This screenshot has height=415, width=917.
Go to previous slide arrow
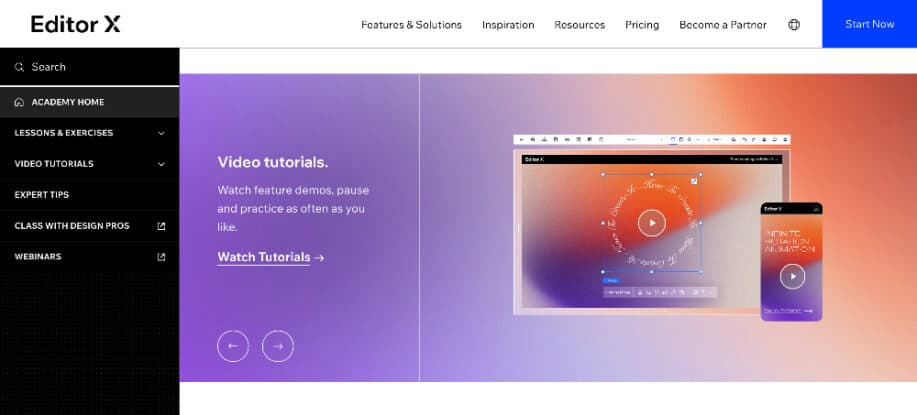pyautogui.click(x=233, y=346)
